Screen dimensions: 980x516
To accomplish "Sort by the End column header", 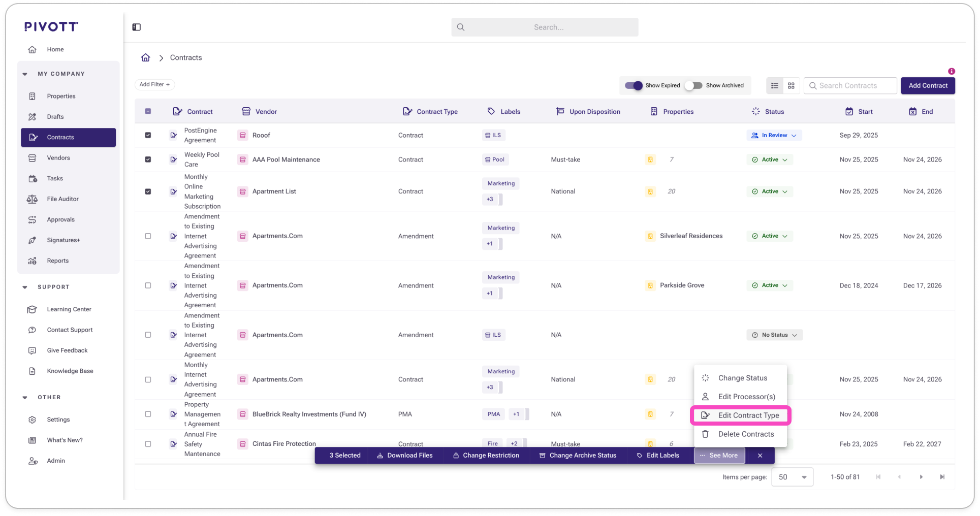I will point(921,112).
